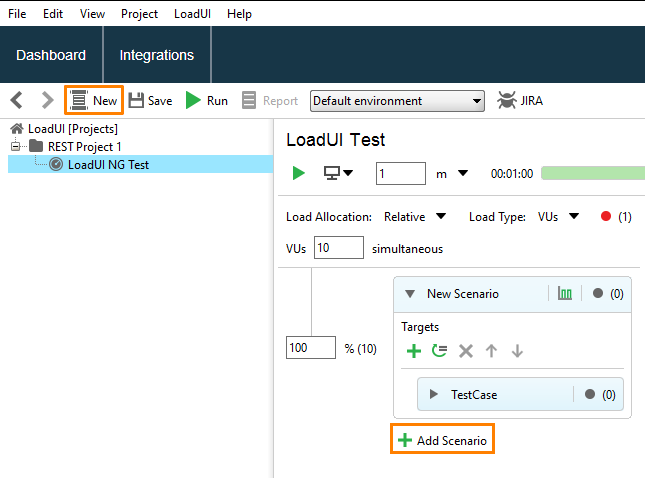
Task: Open the Project menu
Action: tap(139, 14)
